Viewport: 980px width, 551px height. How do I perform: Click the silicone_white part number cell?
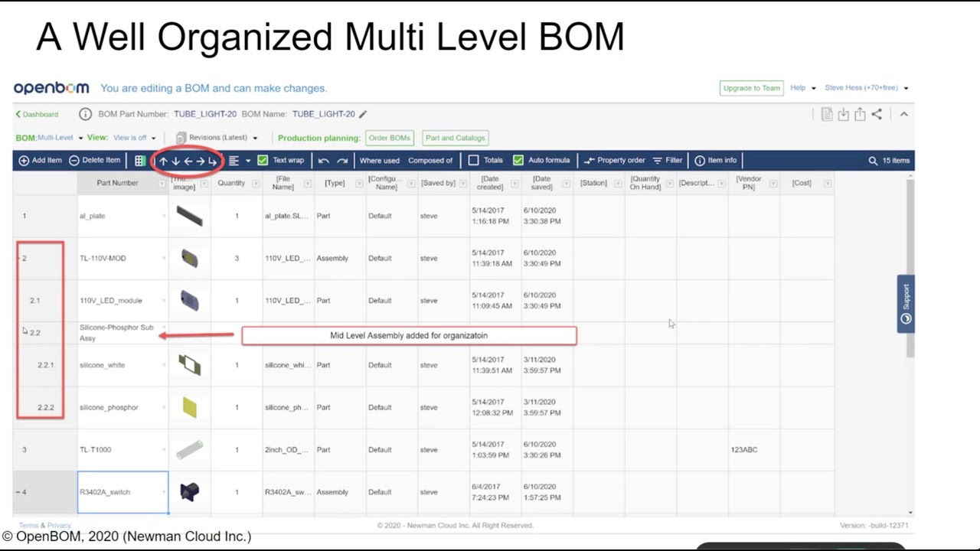(122, 365)
